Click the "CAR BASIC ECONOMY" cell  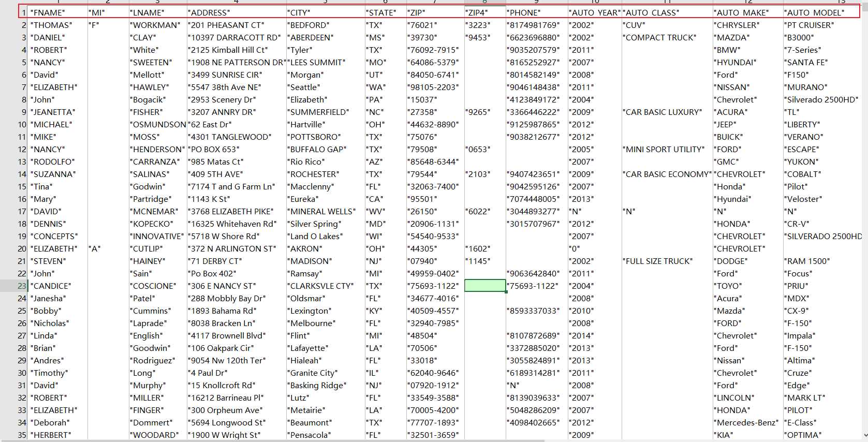click(667, 174)
